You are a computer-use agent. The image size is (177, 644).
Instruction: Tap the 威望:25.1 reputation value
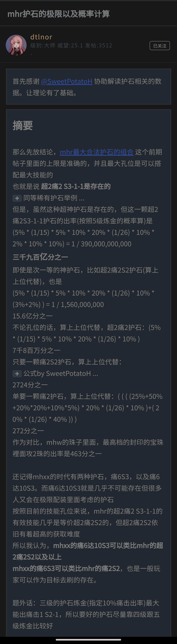pyautogui.click(x=70, y=45)
